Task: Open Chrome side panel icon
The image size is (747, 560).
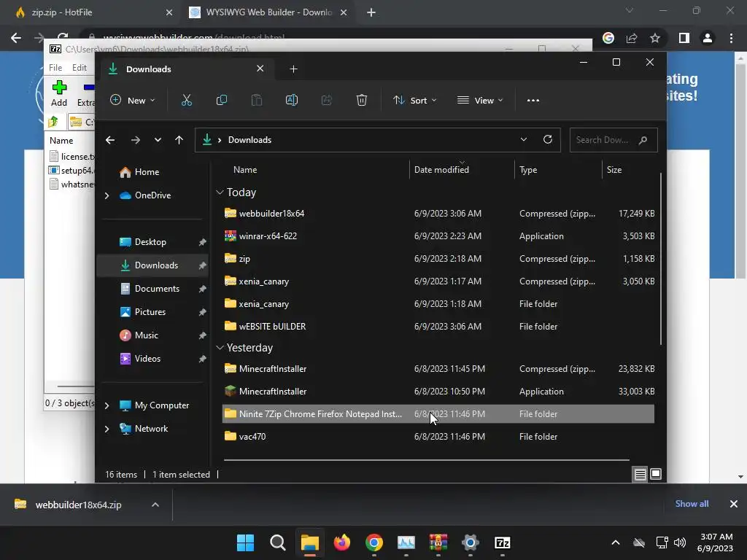Action: [x=684, y=38]
